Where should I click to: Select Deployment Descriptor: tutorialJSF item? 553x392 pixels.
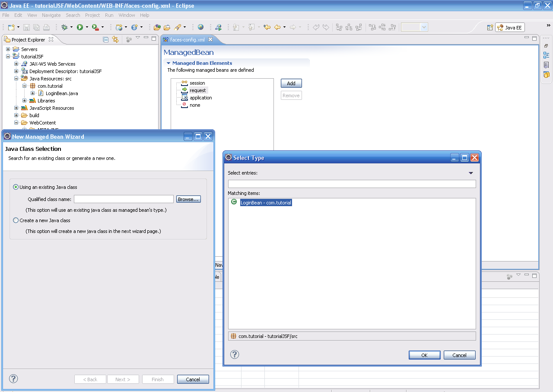point(65,71)
